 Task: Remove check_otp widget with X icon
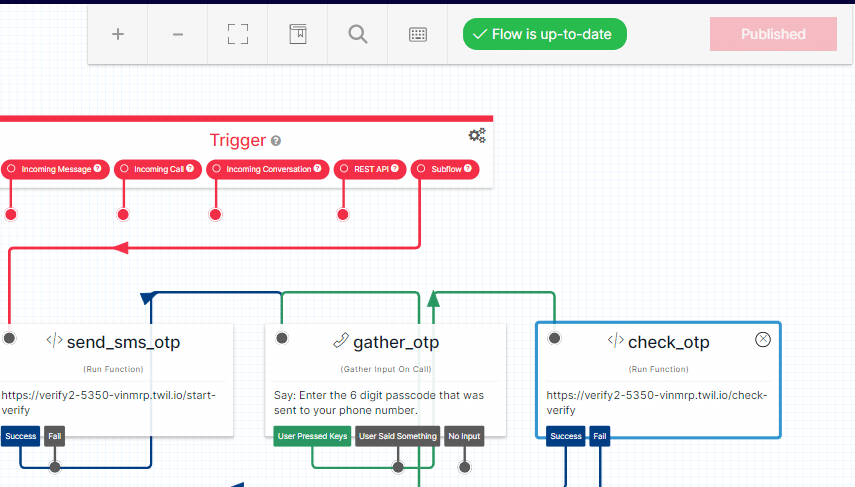[763, 340]
